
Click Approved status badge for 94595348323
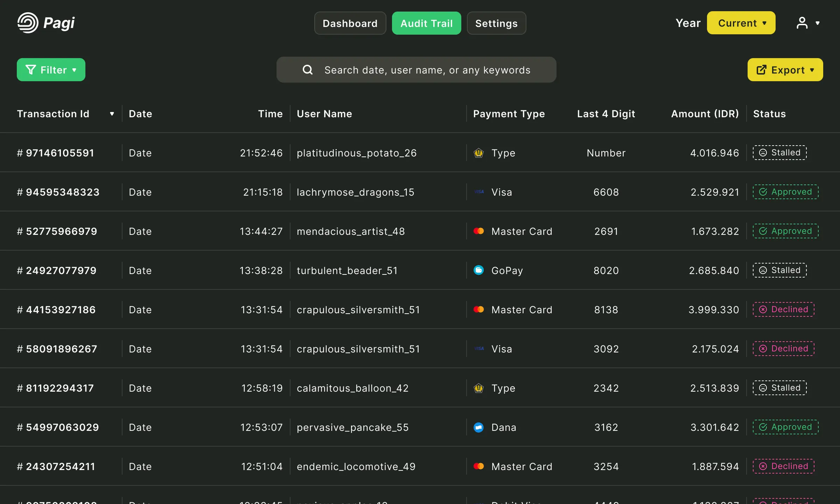point(786,192)
